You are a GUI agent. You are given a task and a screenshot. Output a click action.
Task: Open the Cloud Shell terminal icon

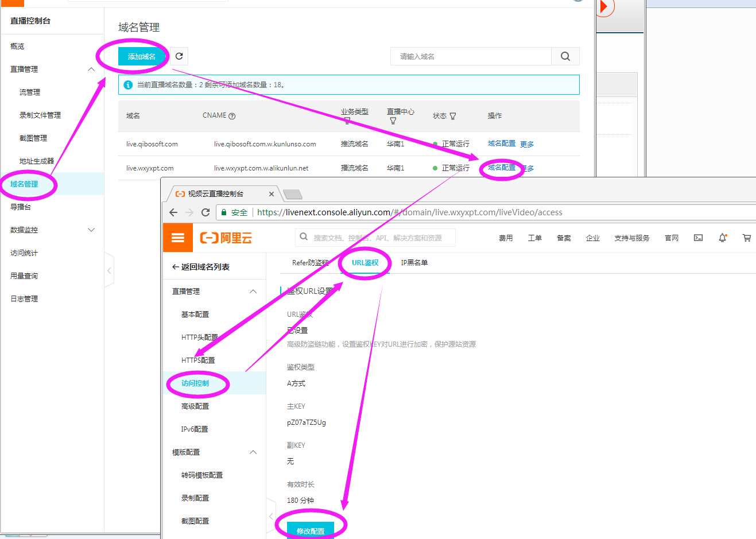[698, 238]
